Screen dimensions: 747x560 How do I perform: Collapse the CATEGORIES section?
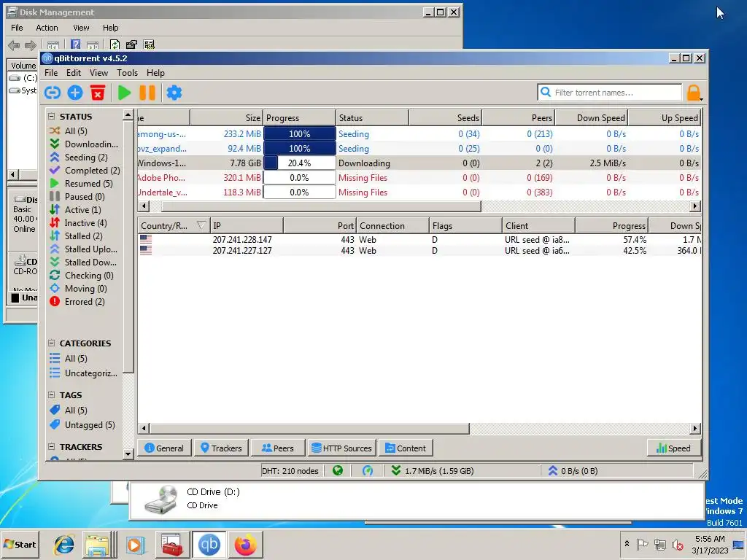point(52,343)
